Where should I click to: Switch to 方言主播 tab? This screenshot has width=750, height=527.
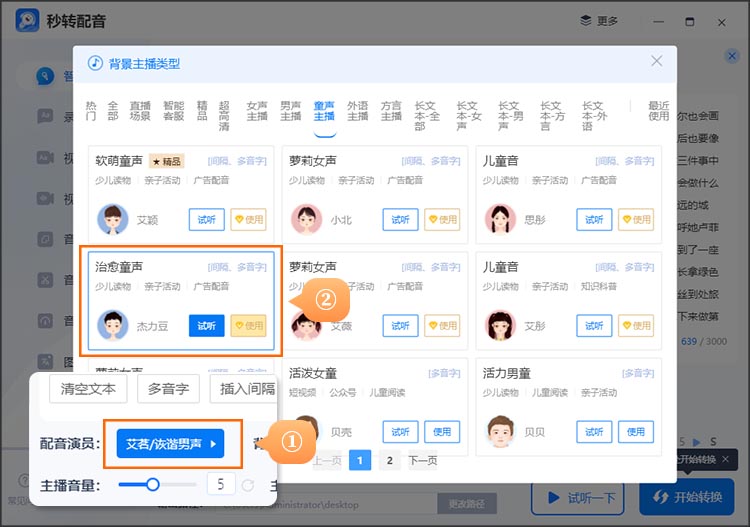[391, 111]
